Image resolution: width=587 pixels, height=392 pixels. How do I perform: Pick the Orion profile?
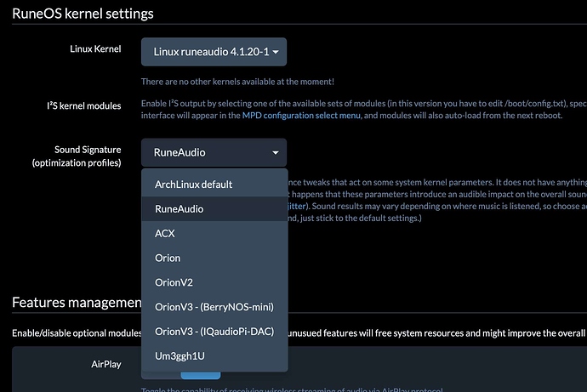pos(214,258)
